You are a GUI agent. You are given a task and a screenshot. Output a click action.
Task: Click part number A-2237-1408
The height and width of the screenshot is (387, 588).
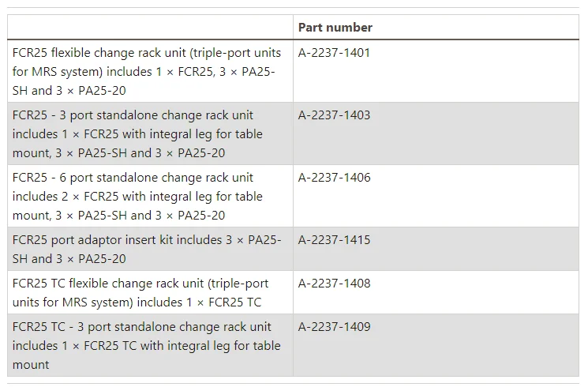[334, 284]
